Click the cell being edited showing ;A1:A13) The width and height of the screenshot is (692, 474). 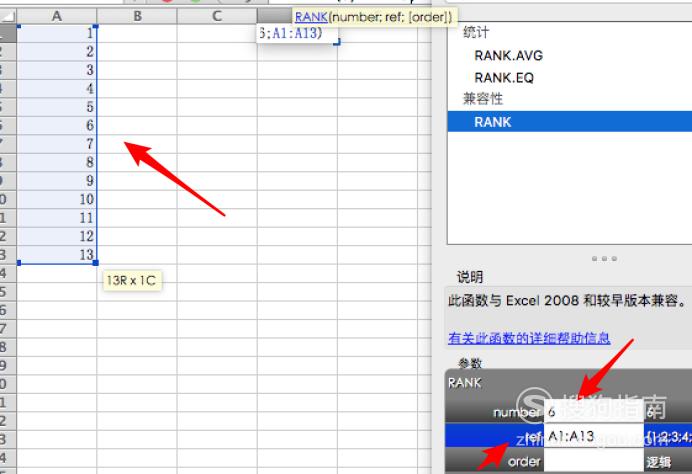[297, 33]
